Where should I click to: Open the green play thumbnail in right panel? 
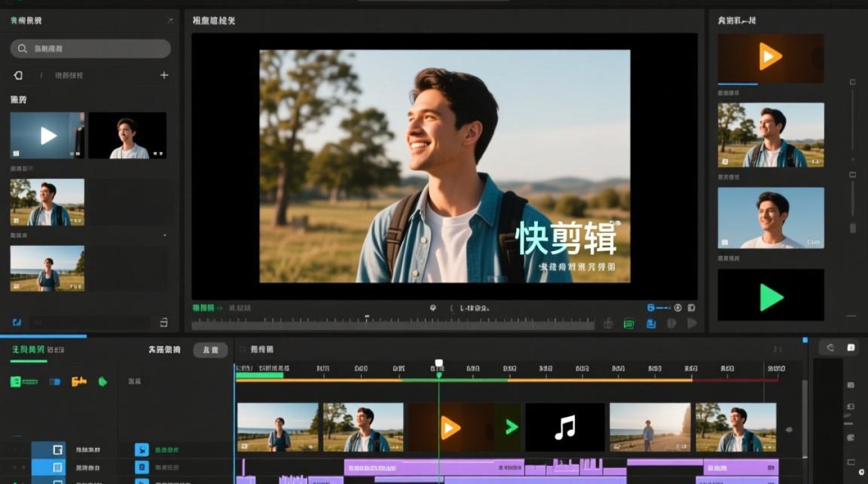click(770, 295)
